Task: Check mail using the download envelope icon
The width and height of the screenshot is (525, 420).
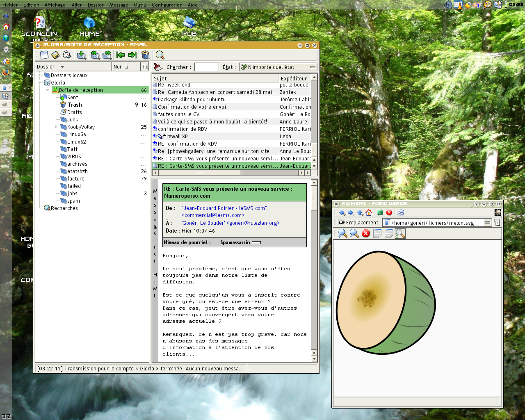Action: click(82, 55)
